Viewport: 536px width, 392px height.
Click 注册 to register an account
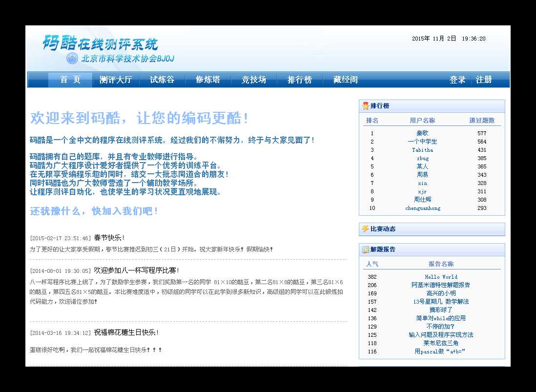(x=484, y=80)
